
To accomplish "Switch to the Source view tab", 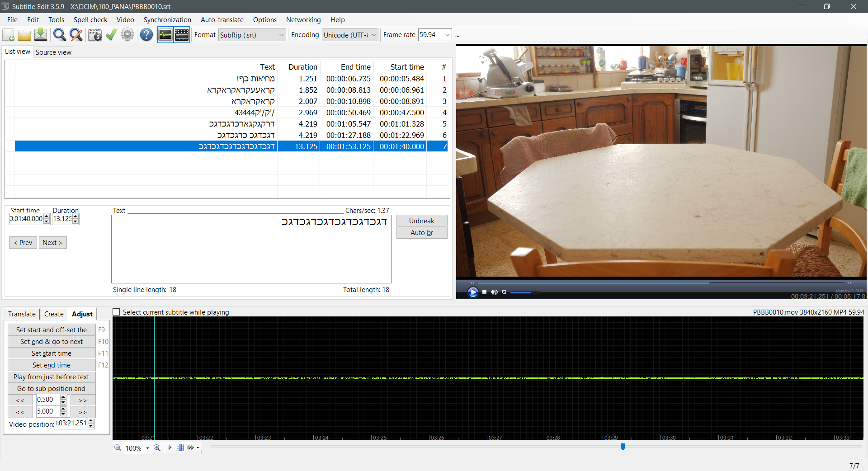I will tap(53, 52).
